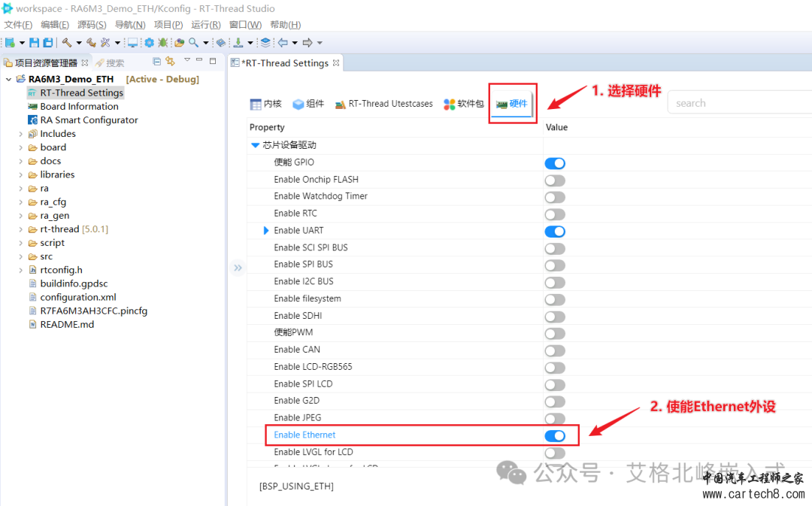
Task: Open the project explorer view menu triangle
Action: click(187, 60)
